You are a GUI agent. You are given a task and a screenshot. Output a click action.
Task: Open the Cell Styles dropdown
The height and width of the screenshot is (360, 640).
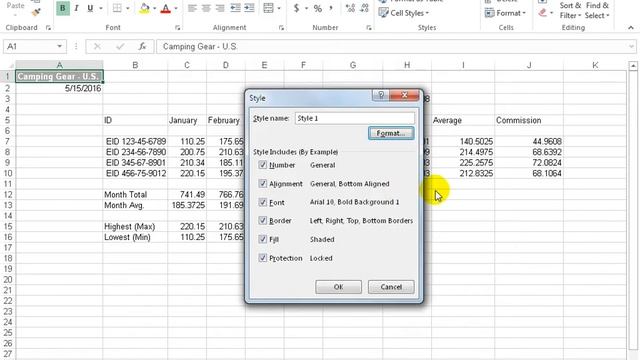tap(403, 13)
